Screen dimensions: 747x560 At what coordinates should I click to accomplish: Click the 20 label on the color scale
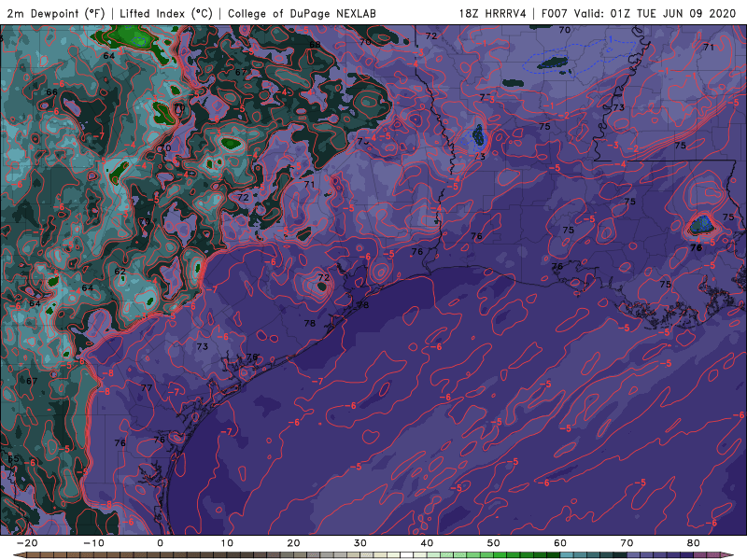(293, 543)
